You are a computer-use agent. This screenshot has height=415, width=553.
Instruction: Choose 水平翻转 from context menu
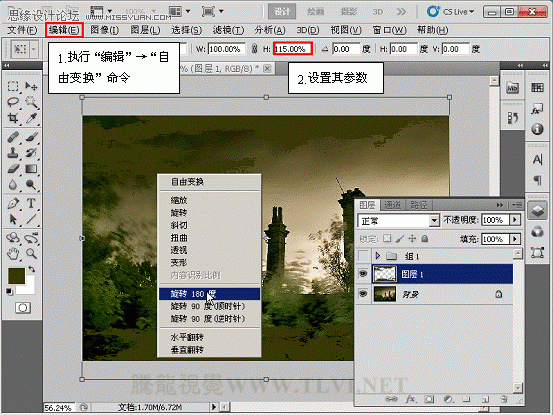click(209, 337)
